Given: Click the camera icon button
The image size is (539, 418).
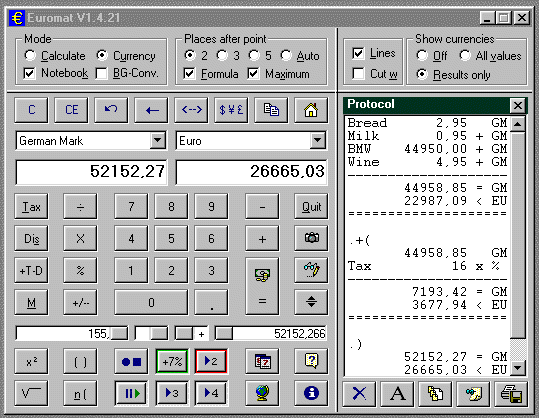Looking at the screenshot, I should click(311, 238).
